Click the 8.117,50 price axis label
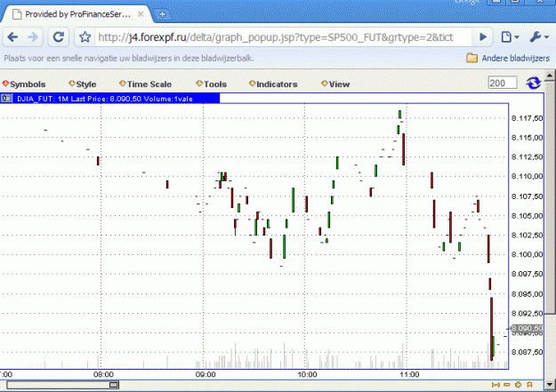Viewport: 556px width, 392px height. click(x=527, y=118)
